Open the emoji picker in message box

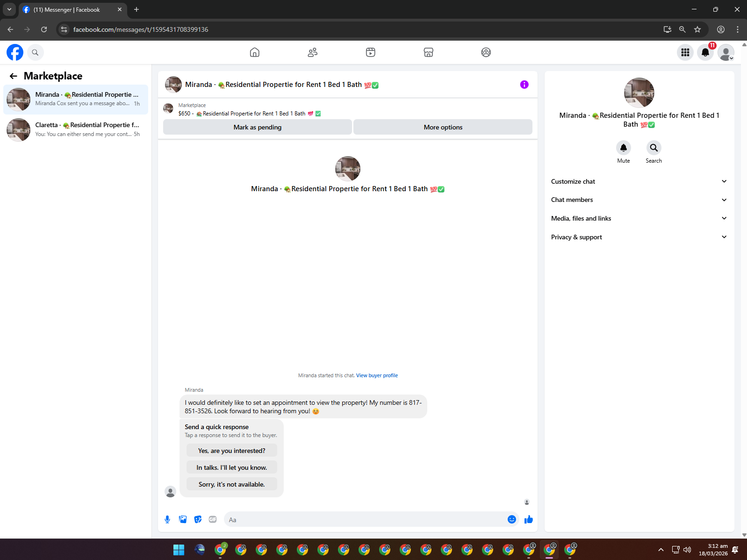click(512, 519)
